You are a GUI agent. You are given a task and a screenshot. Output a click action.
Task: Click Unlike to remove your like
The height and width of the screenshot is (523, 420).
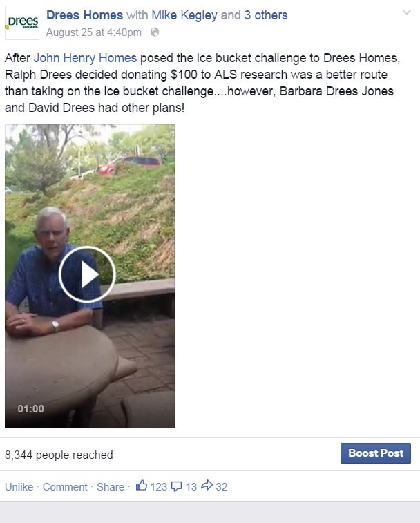point(19,487)
